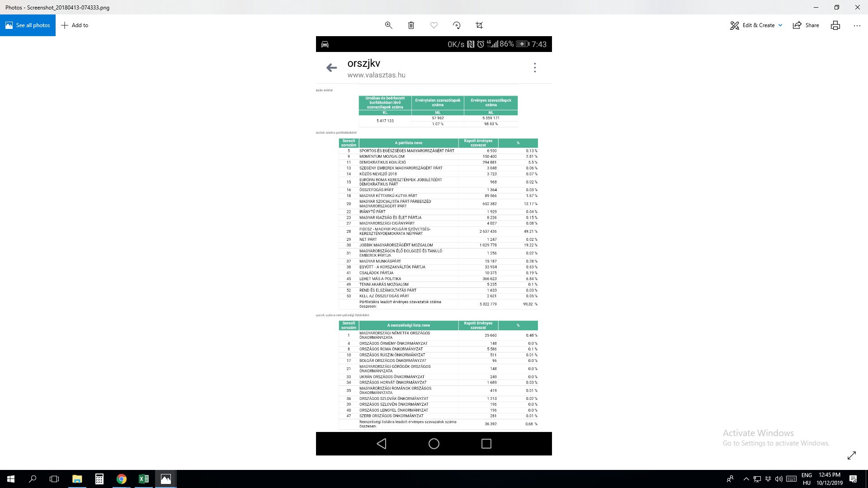Click the back arrow in the phone screenshot
The image size is (868, 488).
pos(331,68)
